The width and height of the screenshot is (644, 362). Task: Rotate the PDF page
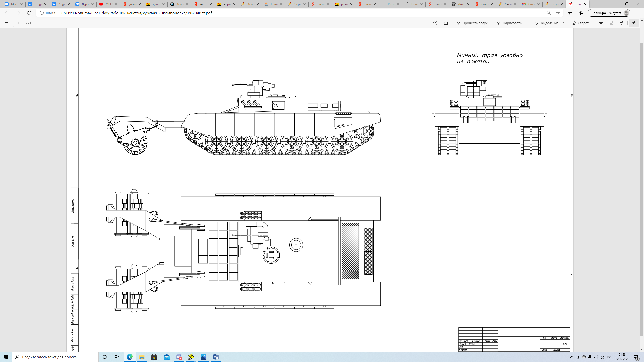pyautogui.click(x=435, y=23)
